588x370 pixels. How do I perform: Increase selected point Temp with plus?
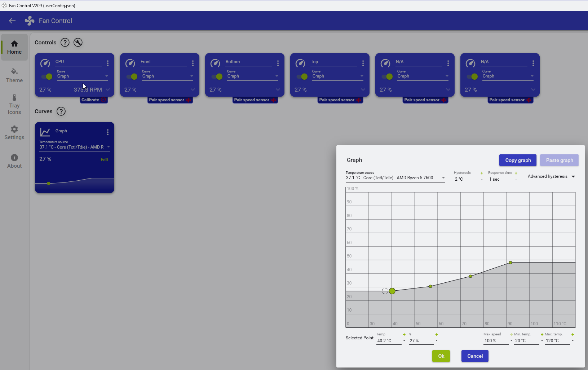coord(404,335)
